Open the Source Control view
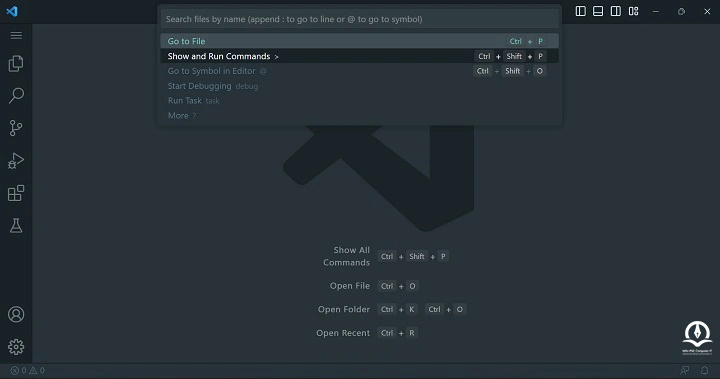The height and width of the screenshot is (379, 720). coord(16,128)
